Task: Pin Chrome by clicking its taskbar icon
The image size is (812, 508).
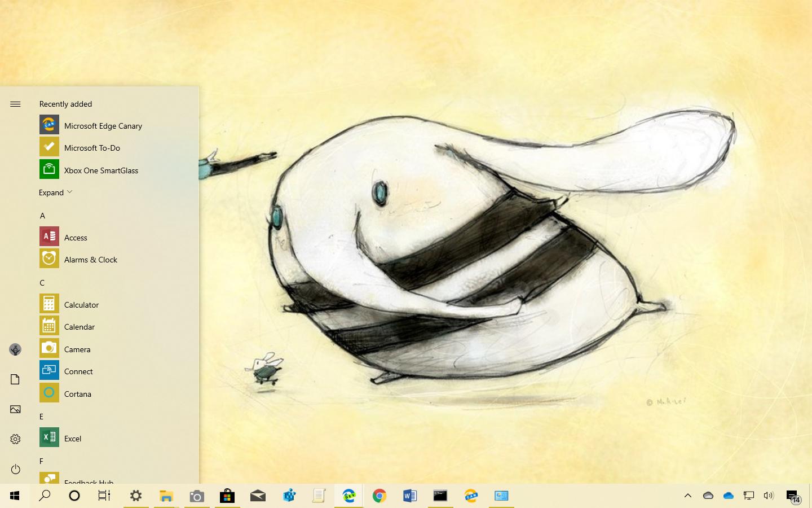Action: pyautogui.click(x=379, y=496)
